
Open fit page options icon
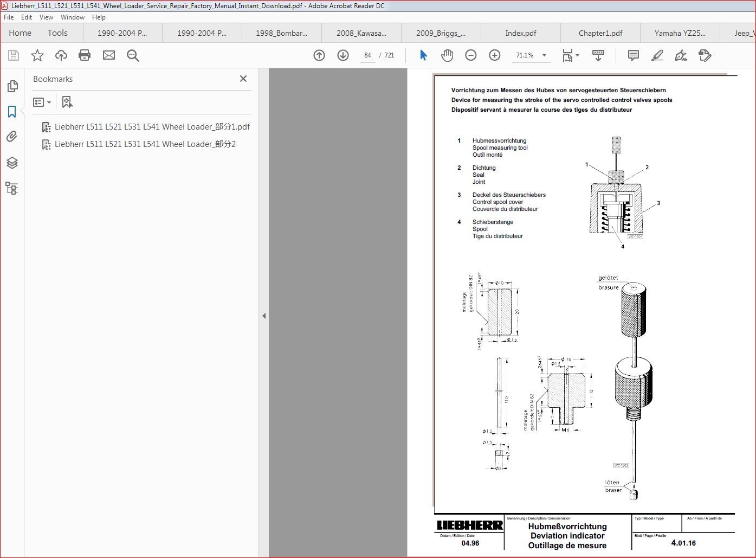tap(571, 55)
